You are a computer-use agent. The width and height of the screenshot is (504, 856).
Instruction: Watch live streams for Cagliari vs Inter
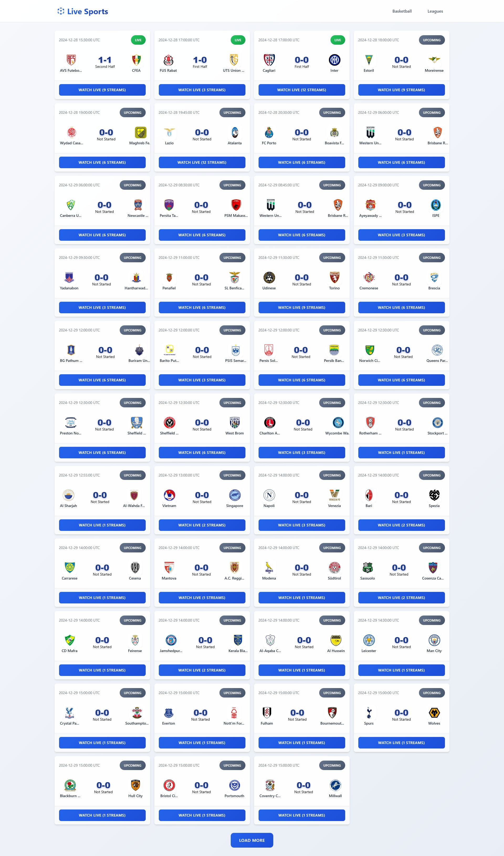coord(302,90)
